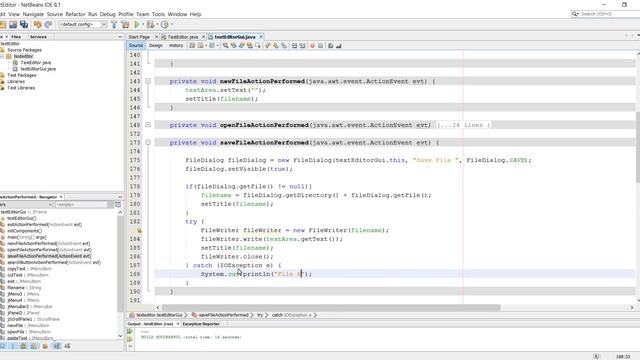Select initComponents() in Navigator
This screenshot has width=640, height=360.
point(24,231)
